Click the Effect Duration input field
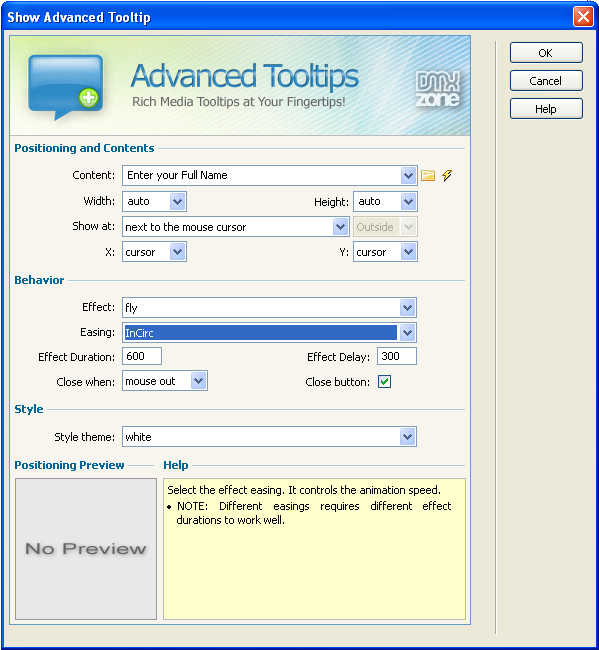 [142, 356]
